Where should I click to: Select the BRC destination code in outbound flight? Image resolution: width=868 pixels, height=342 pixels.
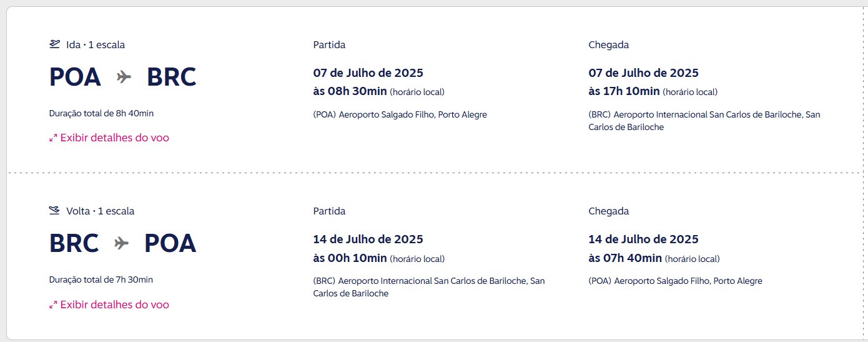click(x=172, y=77)
